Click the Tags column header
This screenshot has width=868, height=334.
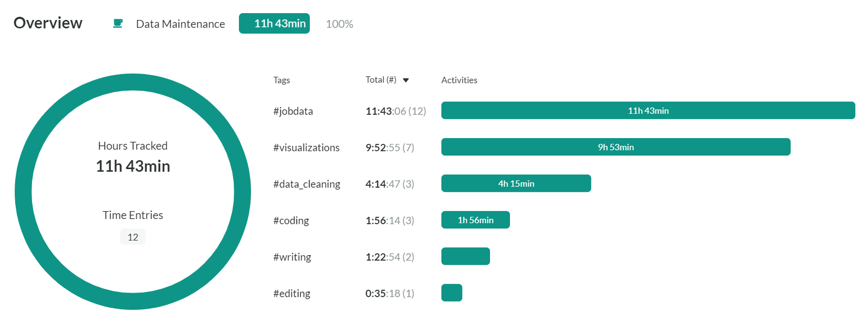pyautogui.click(x=281, y=80)
